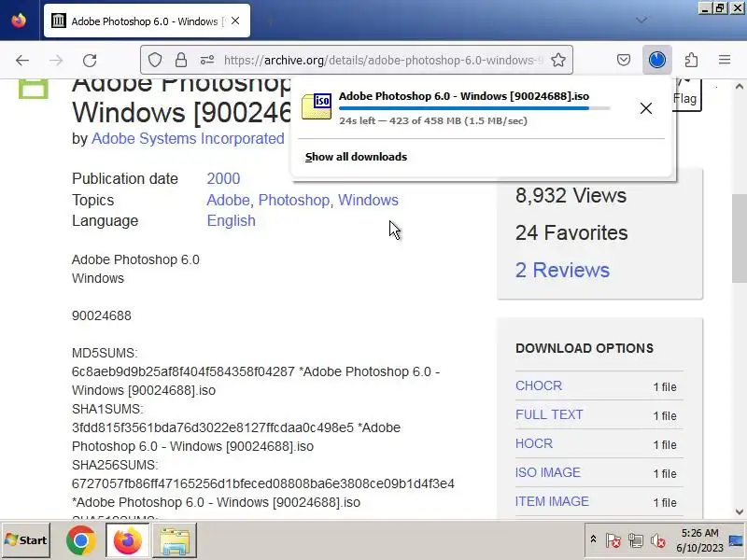The height and width of the screenshot is (560, 747).
Task: Open the Windows topic link
Action: point(368,200)
